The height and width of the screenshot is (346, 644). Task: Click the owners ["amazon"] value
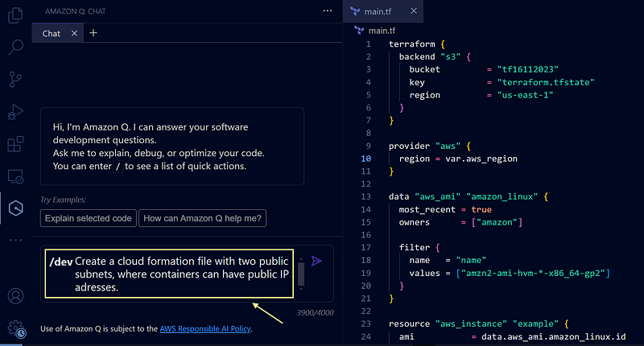(x=497, y=222)
